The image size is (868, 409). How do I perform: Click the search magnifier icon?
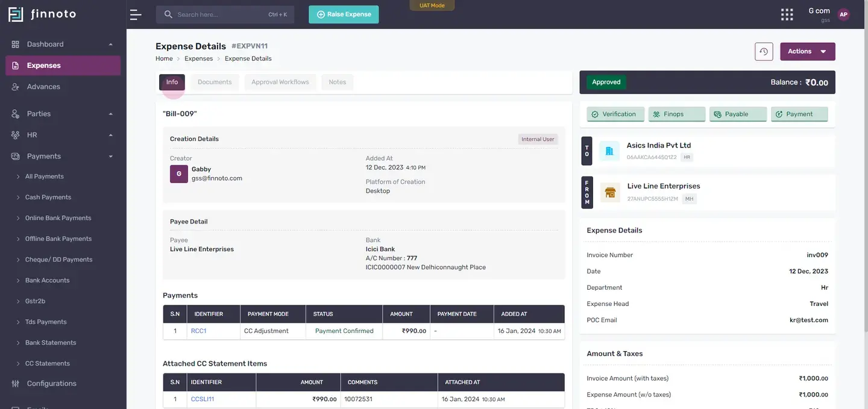pos(168,14)
